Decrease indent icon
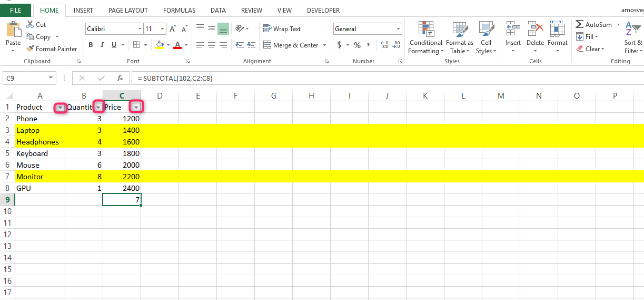The height and width of the screenshot is (300, 644). pos(240,45)
